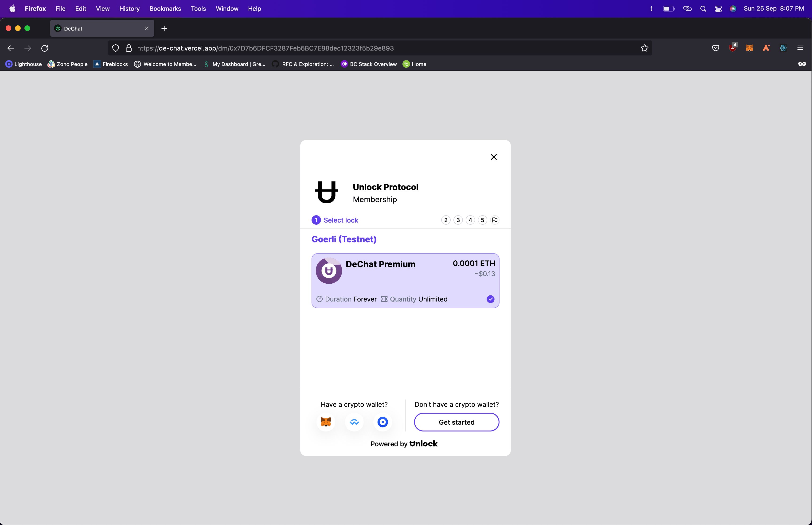Open the tracking protection shield icon

pyautogui.click(x=116, y=48)
